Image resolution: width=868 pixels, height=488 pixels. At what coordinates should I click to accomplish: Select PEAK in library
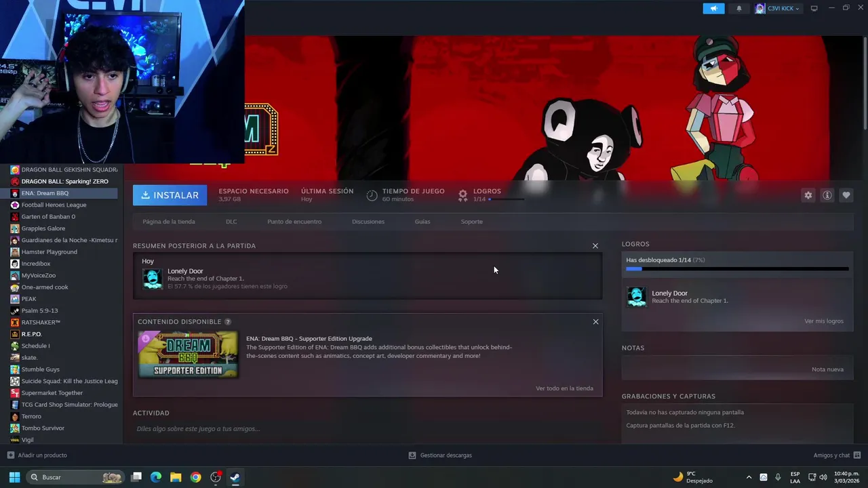pos(64,299)
